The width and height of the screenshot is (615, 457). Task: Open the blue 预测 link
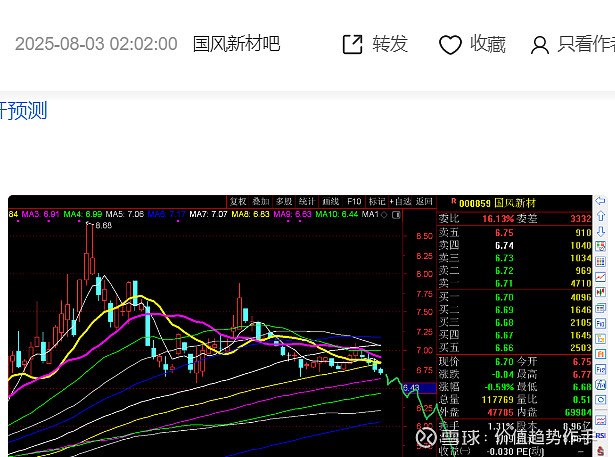tap(23, 111)
